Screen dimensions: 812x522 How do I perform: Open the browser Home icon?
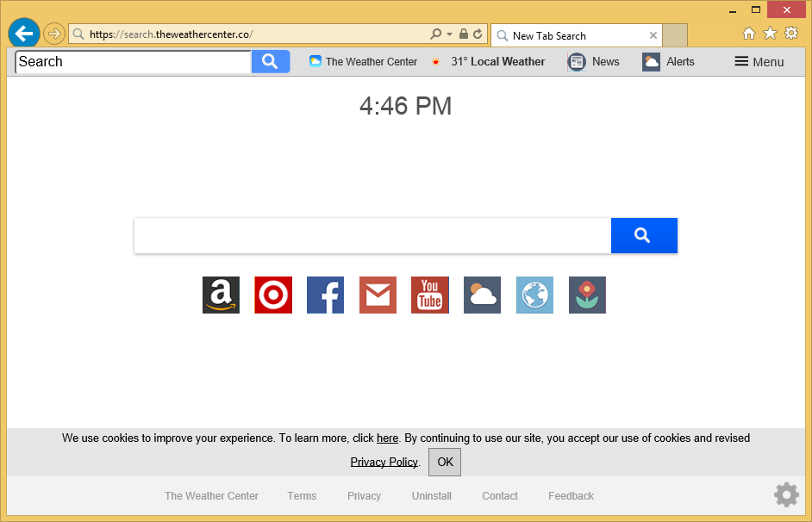(749, 34)
